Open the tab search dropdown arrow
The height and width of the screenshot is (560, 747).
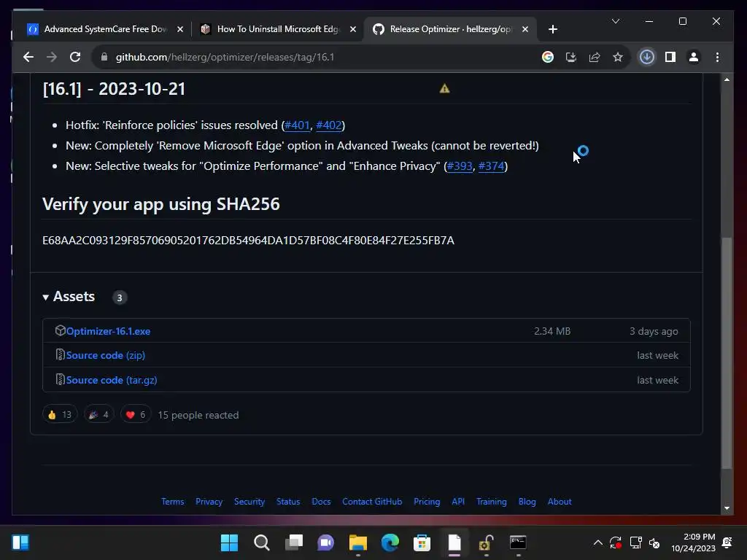(x=616, y=21)
